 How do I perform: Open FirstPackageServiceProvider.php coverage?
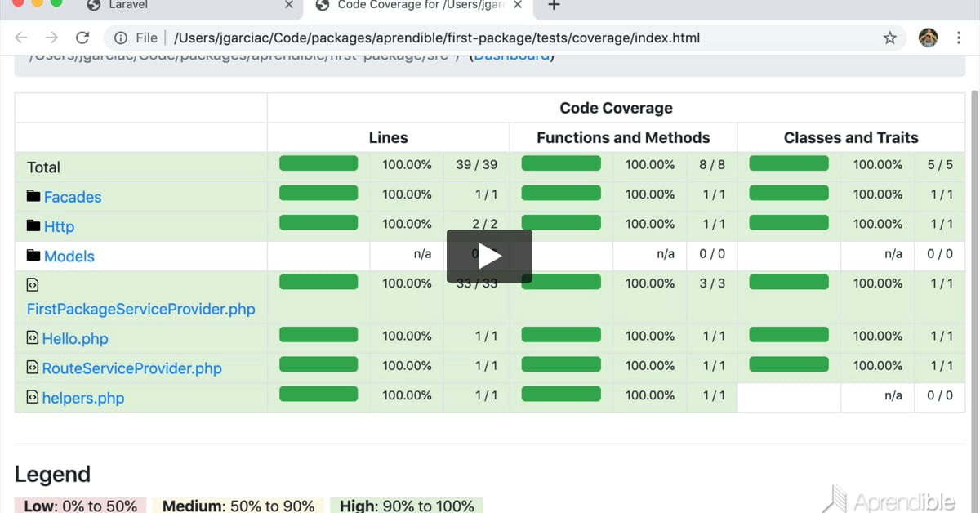(x=141, y=310)
